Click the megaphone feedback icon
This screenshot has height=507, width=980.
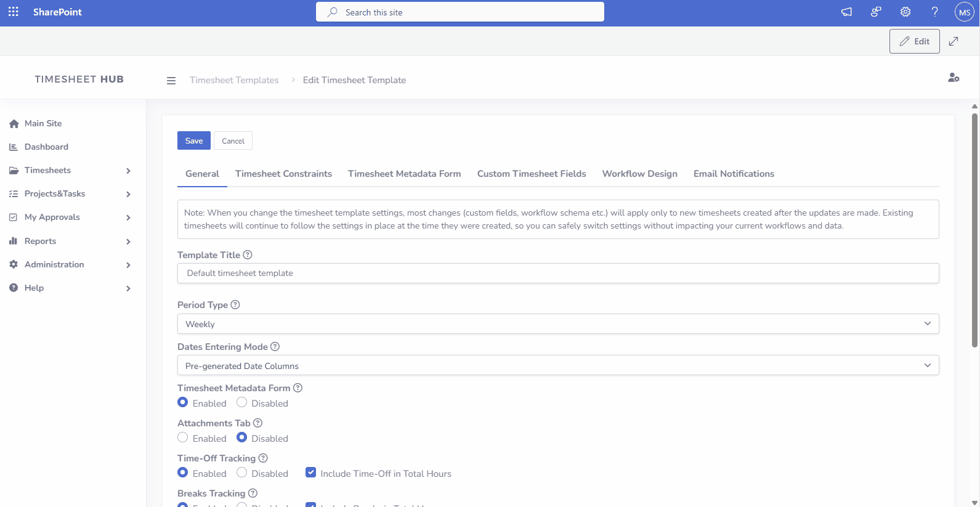[x=846, y=12]
